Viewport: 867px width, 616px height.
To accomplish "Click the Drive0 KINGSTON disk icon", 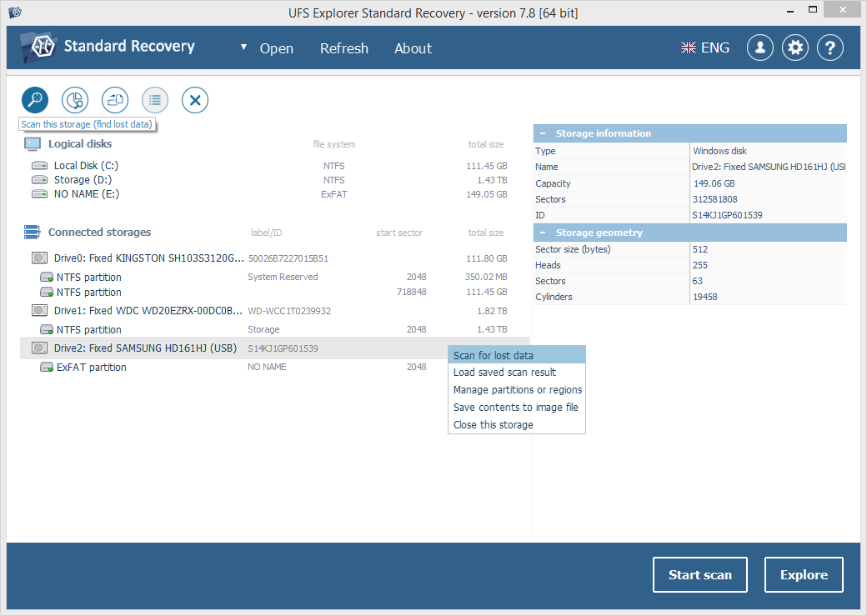I will (x=39, y=258).
